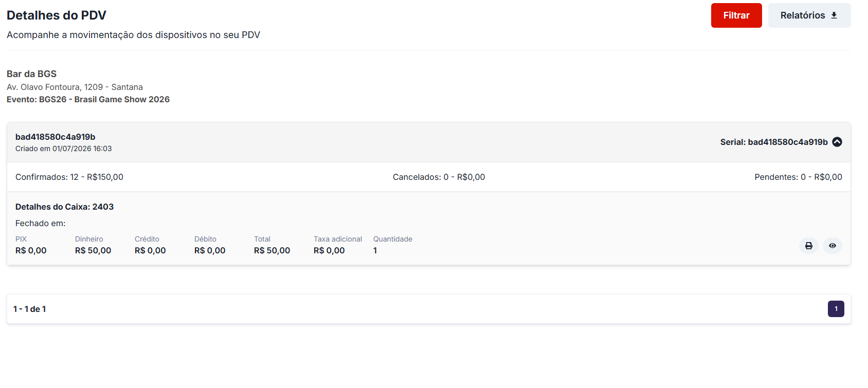Screen dimensions: 868x388
Task: Click the red Filtrar button
Action: click(736, 15)
